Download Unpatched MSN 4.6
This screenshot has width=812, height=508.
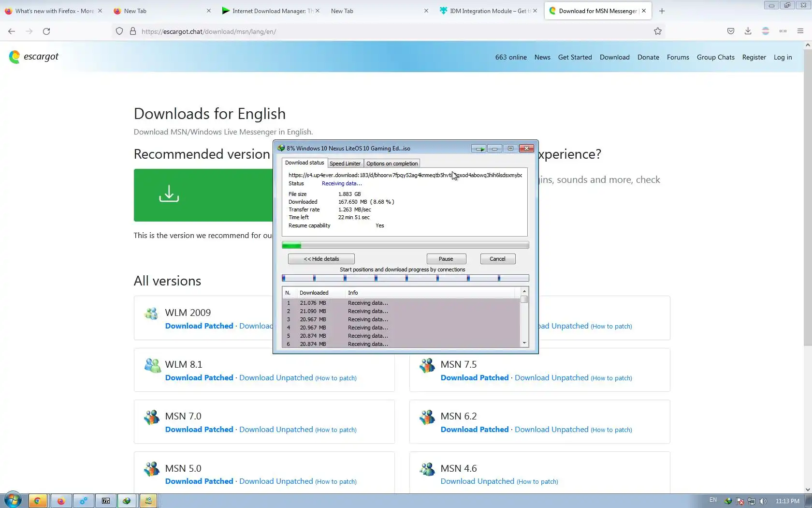coord(478,481)
